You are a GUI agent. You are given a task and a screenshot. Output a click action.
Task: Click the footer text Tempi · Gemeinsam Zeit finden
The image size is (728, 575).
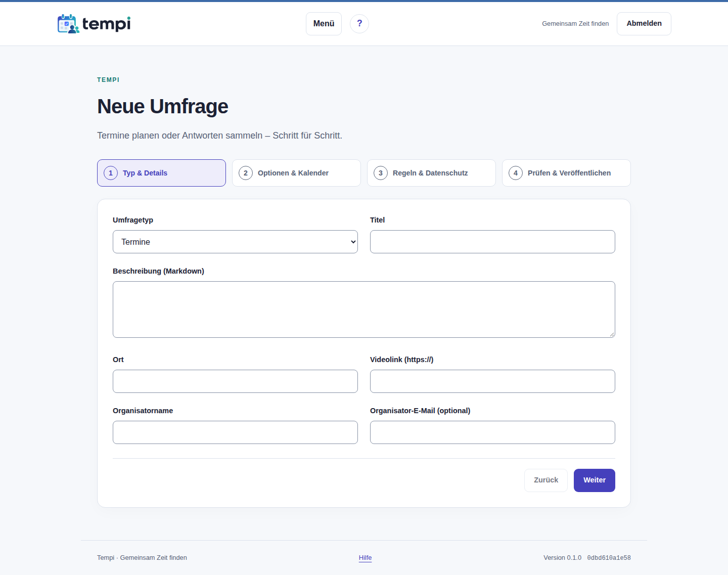(142, 558)
